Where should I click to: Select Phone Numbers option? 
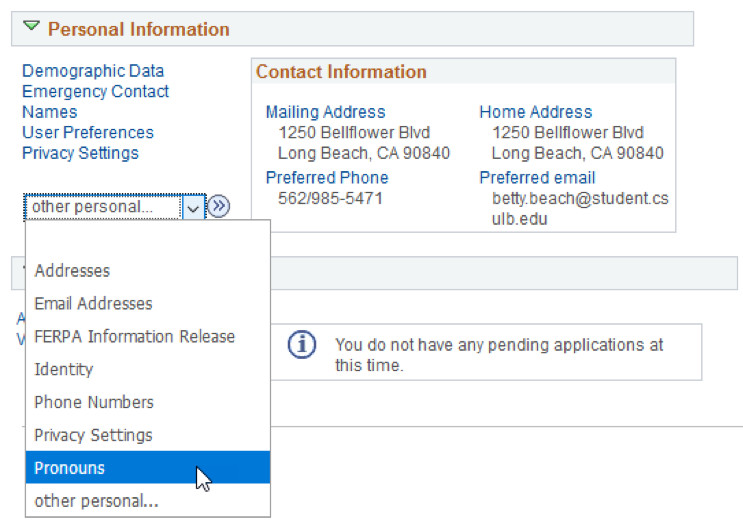point(94,402)
